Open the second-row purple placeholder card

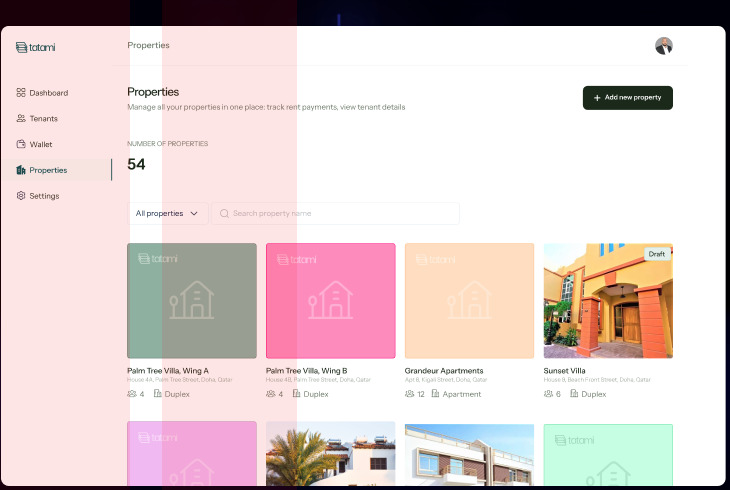click(x=192, y=454)
